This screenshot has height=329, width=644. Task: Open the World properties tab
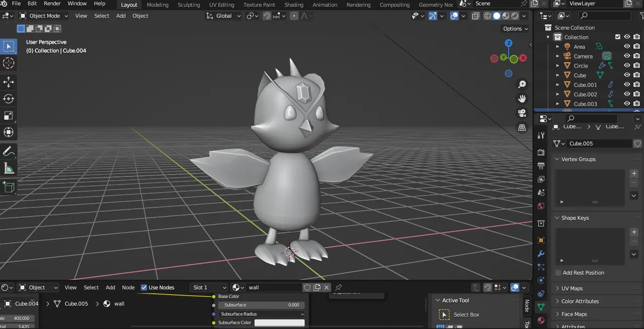click(x=541, y=206)
